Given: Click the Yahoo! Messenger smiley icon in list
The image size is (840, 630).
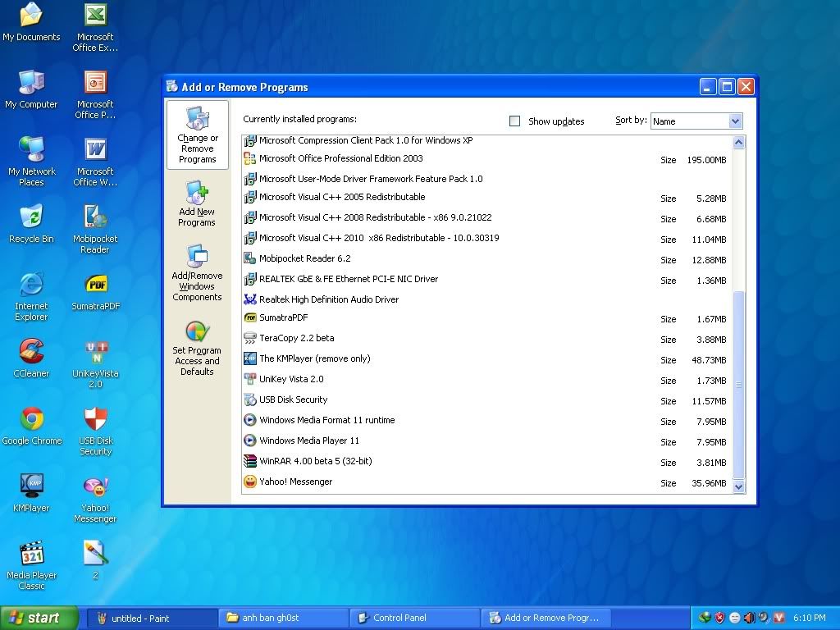Looking at the screenshot, I should 250,482.
